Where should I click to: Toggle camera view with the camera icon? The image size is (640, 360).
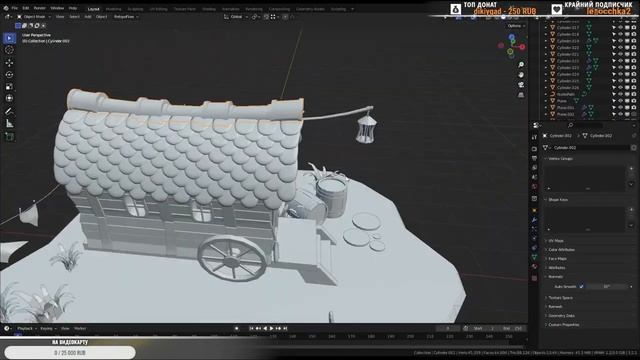tap(521, 85)
